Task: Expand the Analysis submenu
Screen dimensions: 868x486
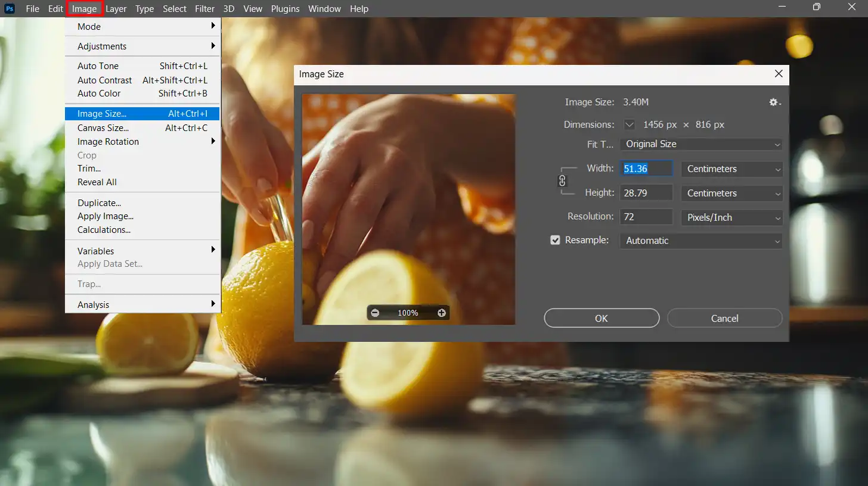Action: 142,305
